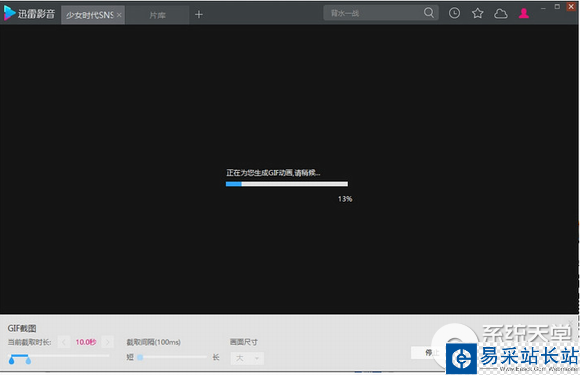Close the player window
The width and height of the screenshot is (580, 375).
(571, 7)
